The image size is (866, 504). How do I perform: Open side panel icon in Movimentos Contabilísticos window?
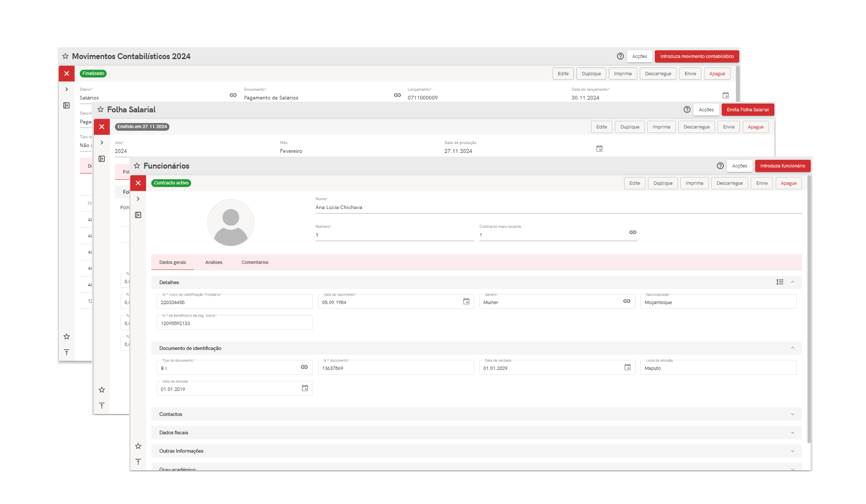point(67,106)
